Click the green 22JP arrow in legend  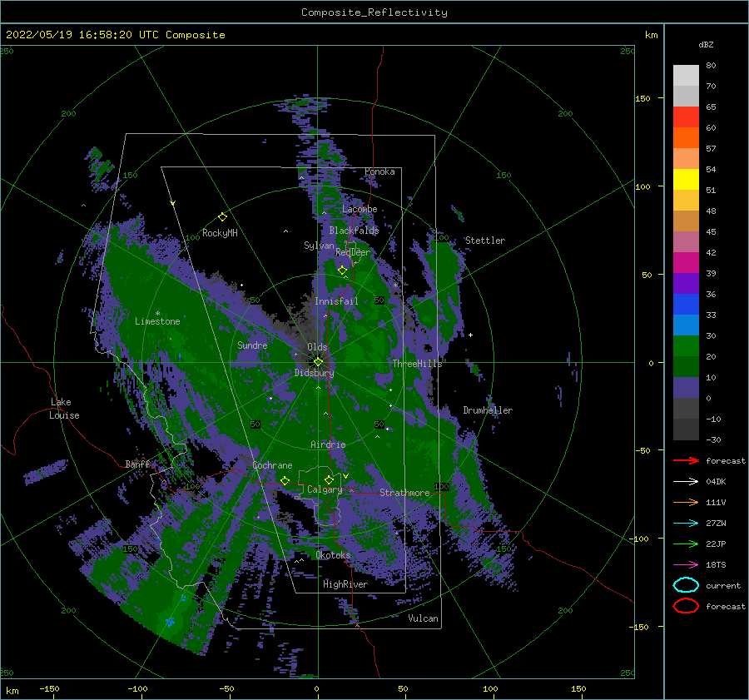tap(686, 544)
